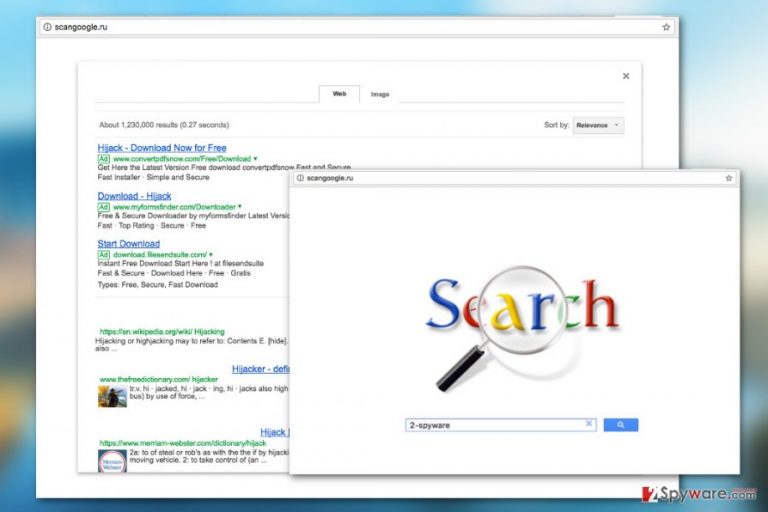Expand myformsfinder.com ad URL arrow
The height and width of the screenshot is (512, 768).
click(x=240, y=207)
